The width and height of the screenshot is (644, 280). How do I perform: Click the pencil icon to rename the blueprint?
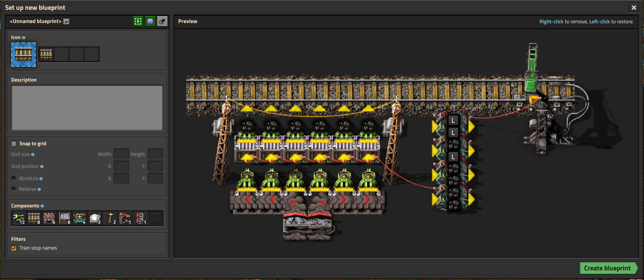click(x=66, y=22)
